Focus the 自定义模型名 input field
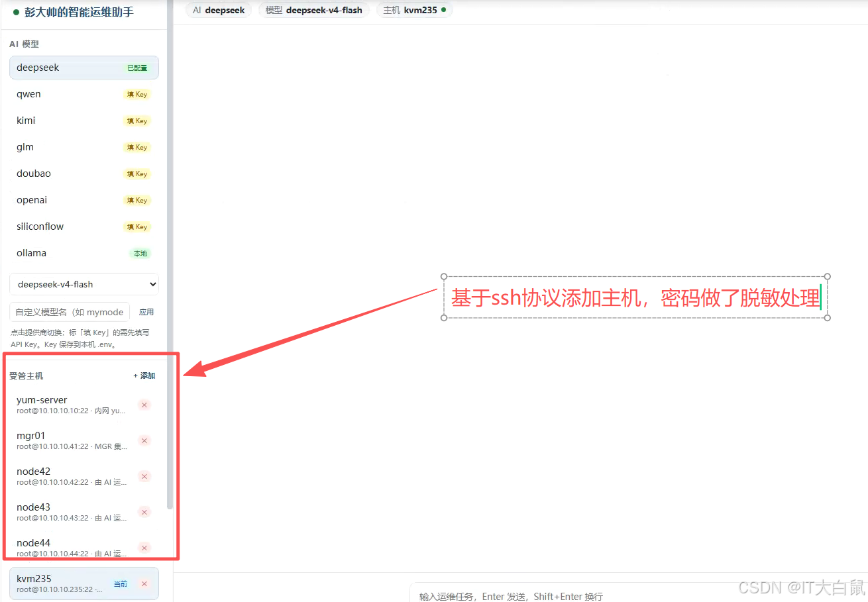Viewport: 868px width, 602px height. pos(70,312)
